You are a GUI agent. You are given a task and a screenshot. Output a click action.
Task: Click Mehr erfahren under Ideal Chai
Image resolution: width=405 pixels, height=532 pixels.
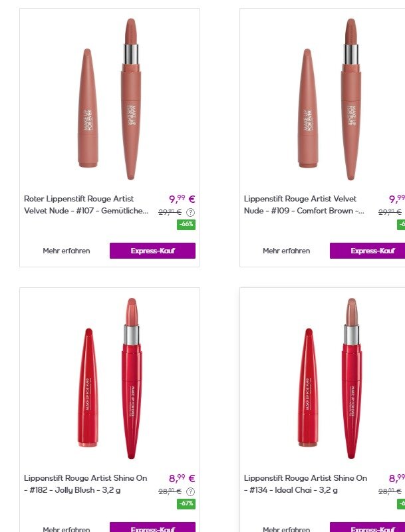click(x=286, y=529)
